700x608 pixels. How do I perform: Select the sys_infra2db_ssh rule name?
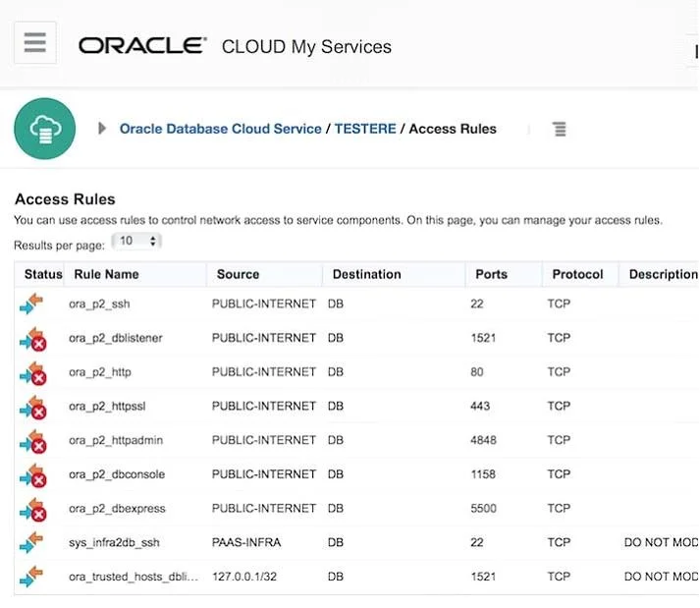click(x=114, y=543)
